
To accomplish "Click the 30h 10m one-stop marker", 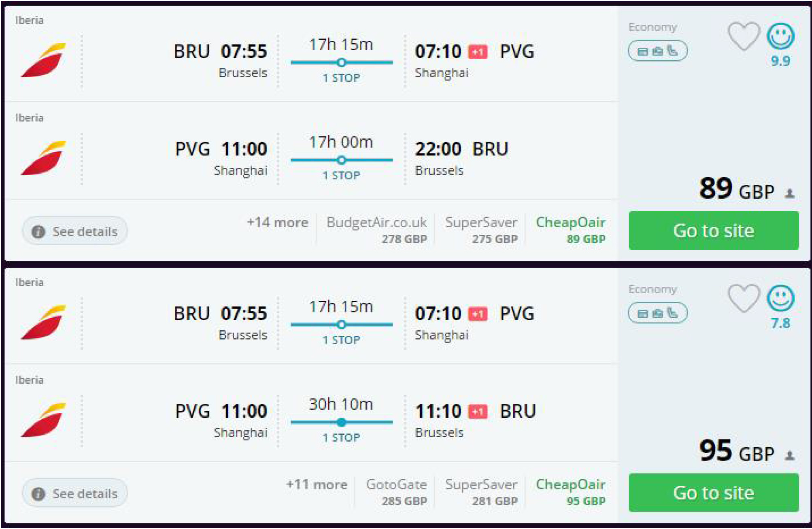I will pyautogui.click(x=342, y=423).
